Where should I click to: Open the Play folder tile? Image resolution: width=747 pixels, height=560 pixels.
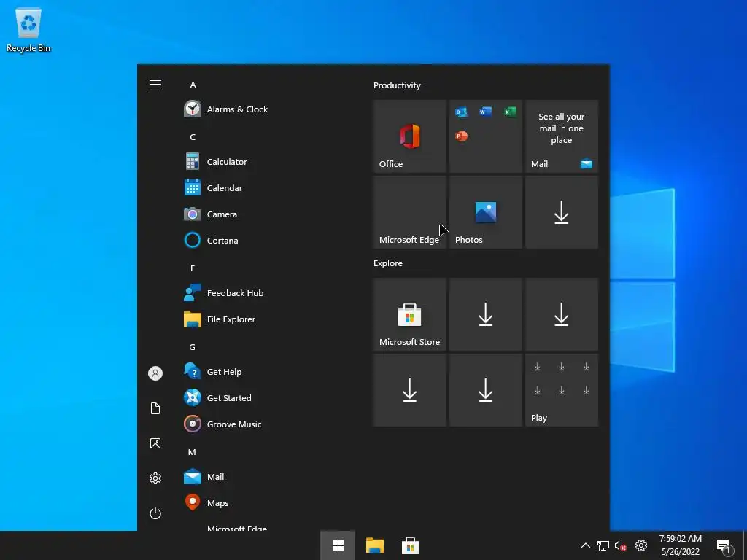562,390
